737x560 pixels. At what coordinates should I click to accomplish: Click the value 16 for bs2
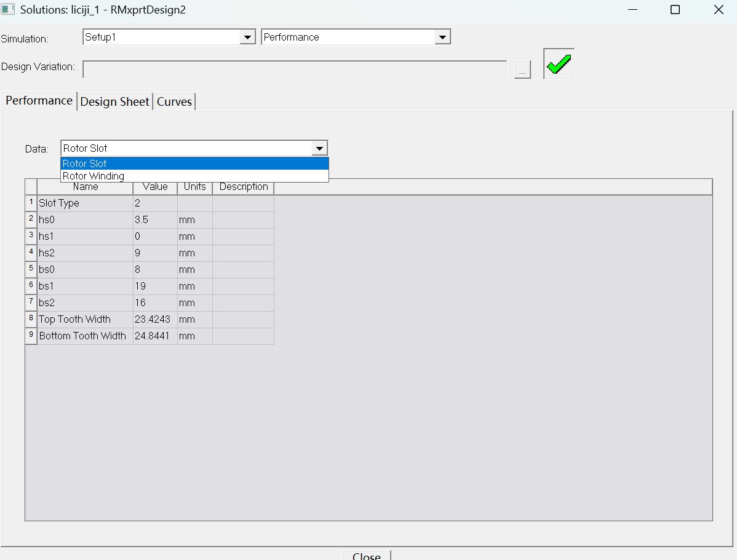(x=155, y=302)
